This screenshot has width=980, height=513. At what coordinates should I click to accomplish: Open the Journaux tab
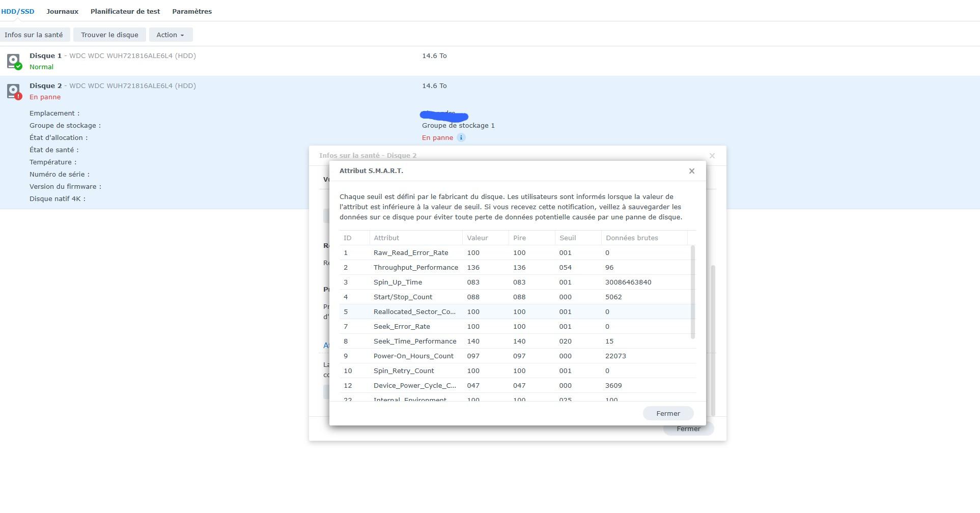[62, 11]
